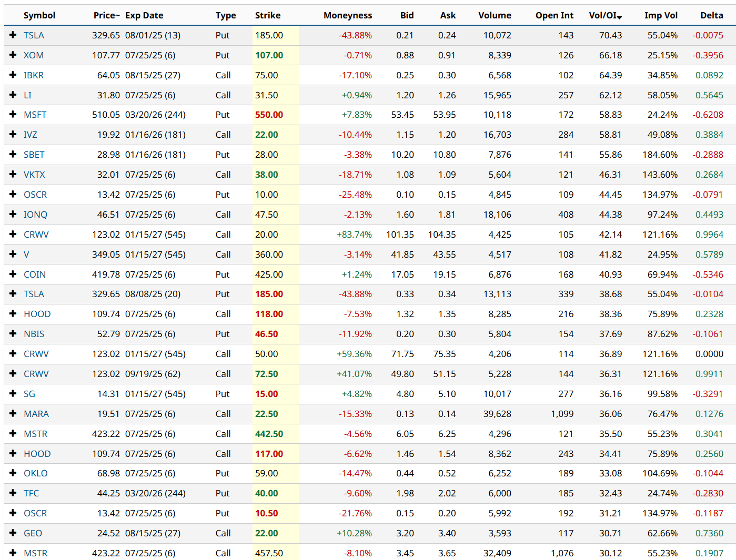Click plus icon beside OSCR 10.00 strike row
Screen dimensions: 736x560
pos(13,194)
